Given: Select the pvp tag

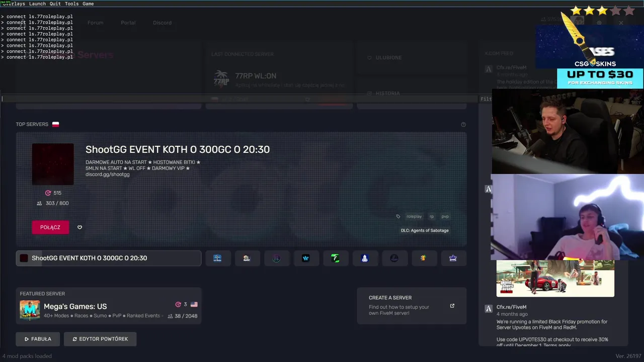Looking at the screenshot, I should coord(445,217).
